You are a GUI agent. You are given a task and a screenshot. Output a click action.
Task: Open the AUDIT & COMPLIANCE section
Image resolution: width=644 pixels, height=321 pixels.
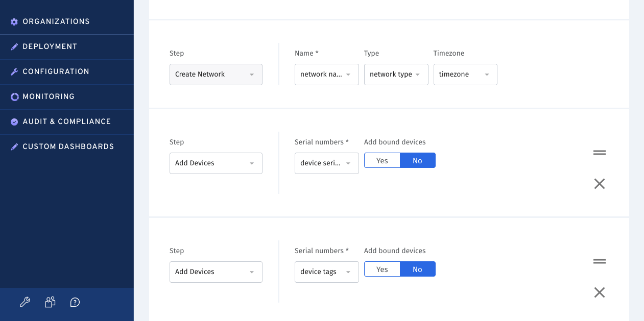(x=66, y=121)
